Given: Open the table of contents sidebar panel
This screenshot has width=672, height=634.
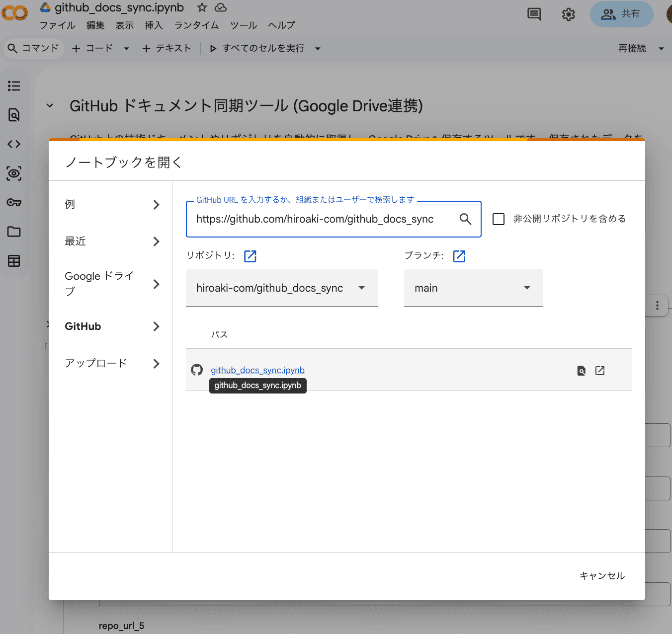Looking at the screenshot, I should pyautogui.click(x=14, y=85).
